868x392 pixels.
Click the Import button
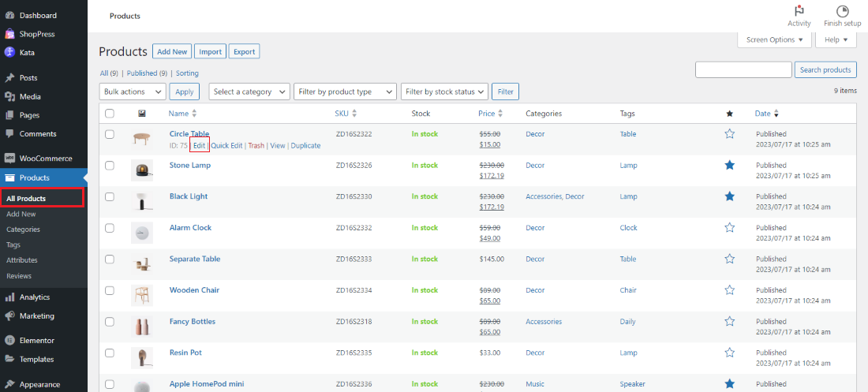[211, 51]
